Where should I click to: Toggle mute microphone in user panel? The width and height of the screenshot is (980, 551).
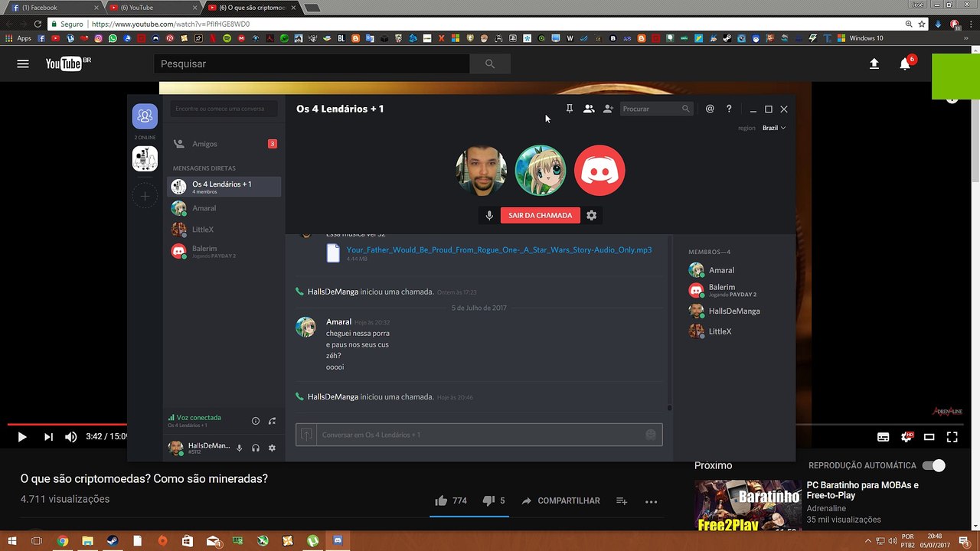click(x=239, y=448)
